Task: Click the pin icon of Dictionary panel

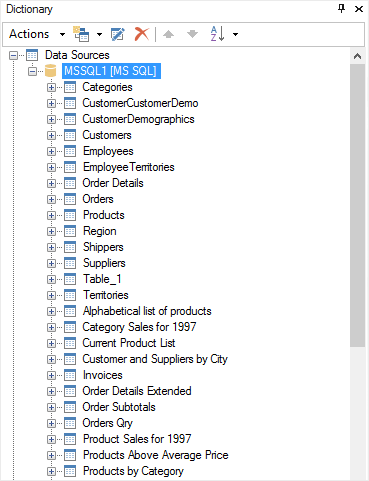Action: point(341,9)
